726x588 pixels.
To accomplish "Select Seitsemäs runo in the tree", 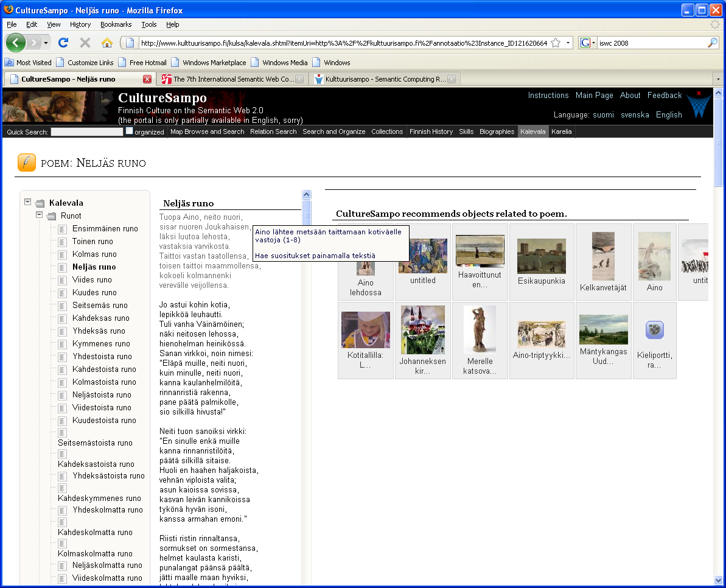I will click(100, 306).
